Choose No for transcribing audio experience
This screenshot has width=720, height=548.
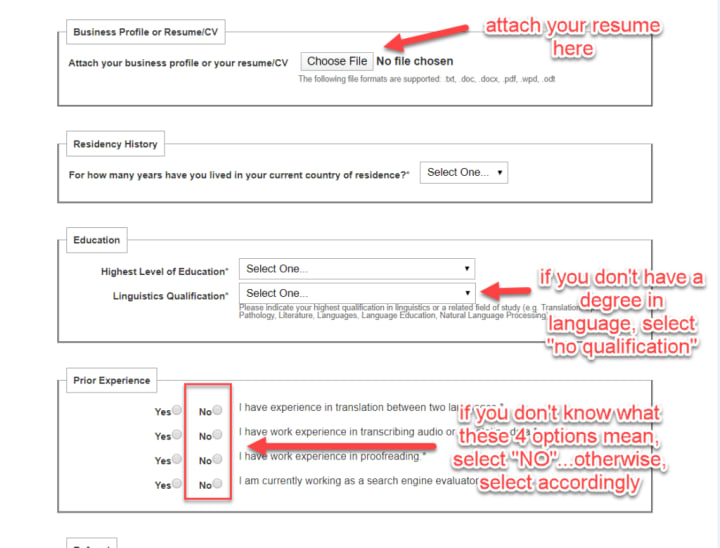pos(217,434)
